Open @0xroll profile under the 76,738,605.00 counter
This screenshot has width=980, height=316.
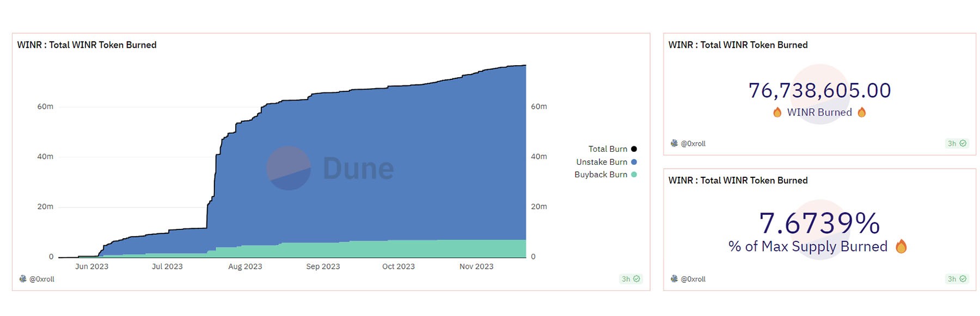click(693, 144)
